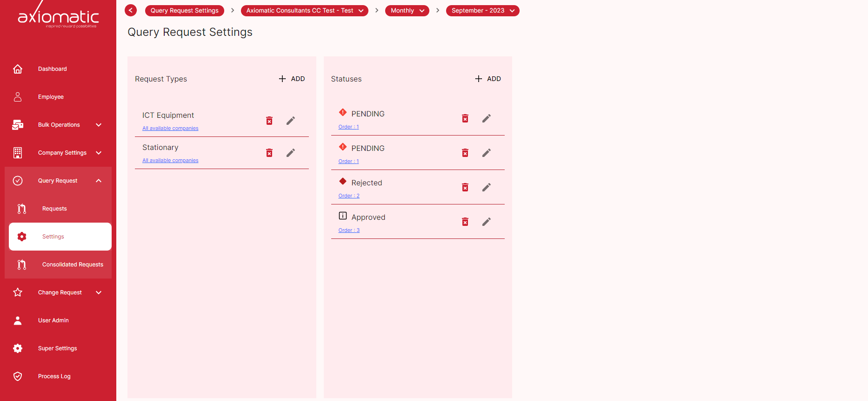Add a new Request Type
This screenshot has height=401, width=868.
tap(292, 79)
